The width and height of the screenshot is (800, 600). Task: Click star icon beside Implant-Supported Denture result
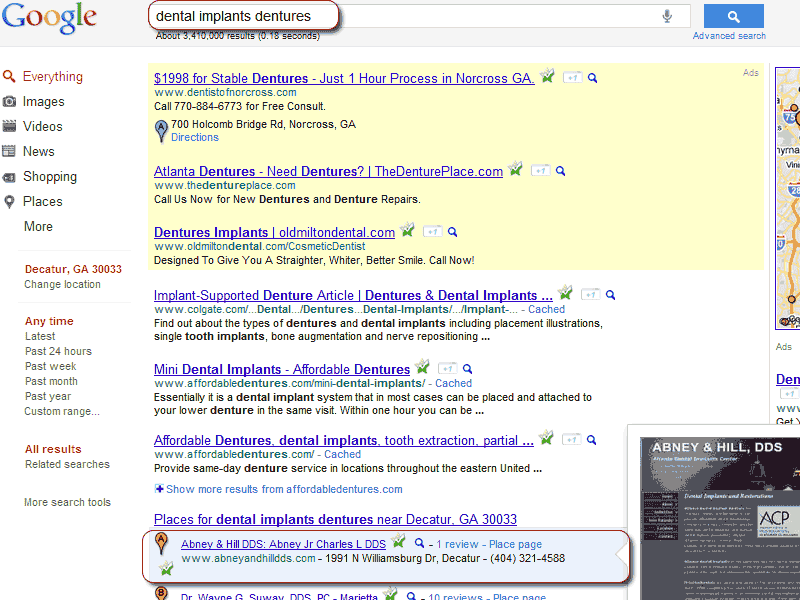pyautogui.click(x=565, y=292)
